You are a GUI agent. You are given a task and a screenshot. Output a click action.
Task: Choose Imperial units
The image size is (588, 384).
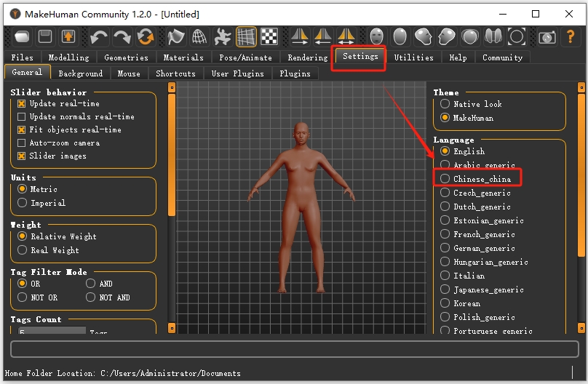point(22,203)
